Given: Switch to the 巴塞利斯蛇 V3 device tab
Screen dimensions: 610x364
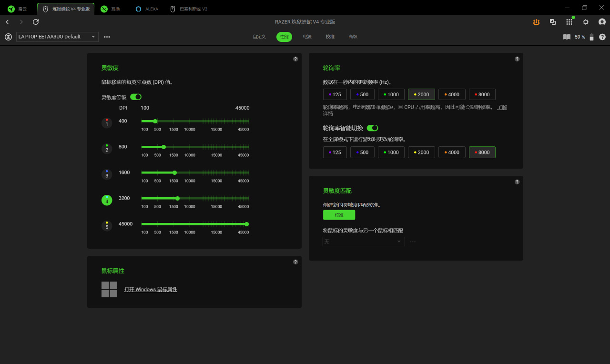Looking at the screenshot, I should (189, 9).
